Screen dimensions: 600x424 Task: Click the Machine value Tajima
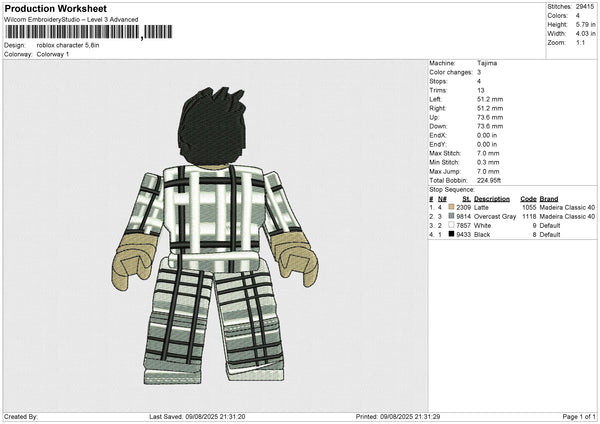click(x=487, y=63)
